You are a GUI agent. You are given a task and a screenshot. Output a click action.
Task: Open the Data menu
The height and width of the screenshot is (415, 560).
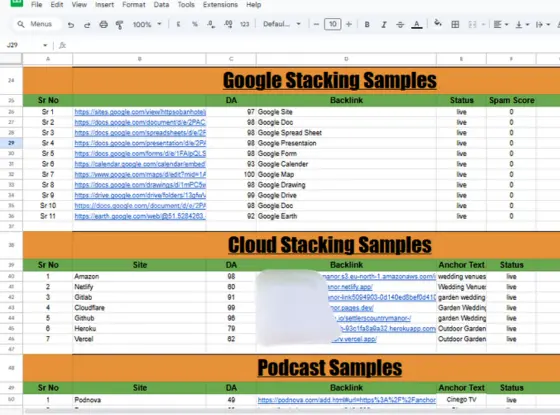161,5
